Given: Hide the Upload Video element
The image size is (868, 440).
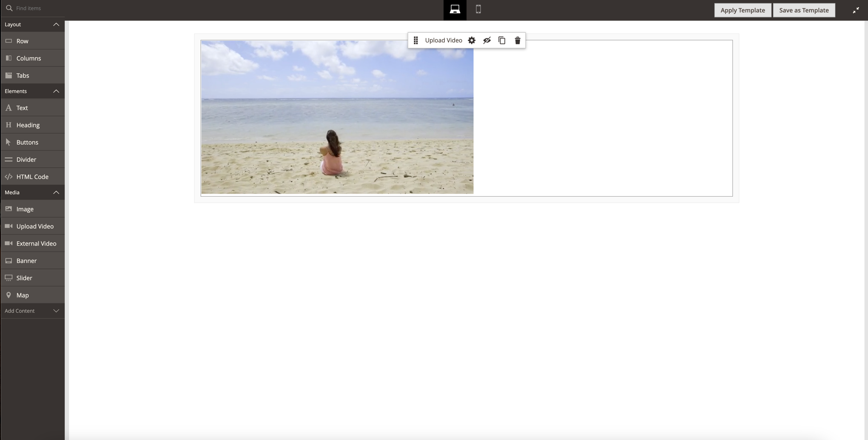Looking at the screenshot, I should click(487, 40).
